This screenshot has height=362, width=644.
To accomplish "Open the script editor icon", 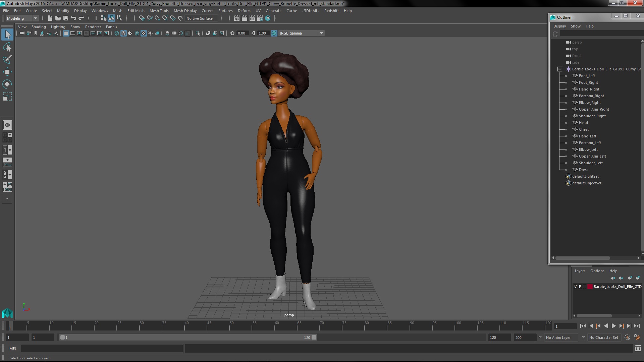I will tap(638, 349).
